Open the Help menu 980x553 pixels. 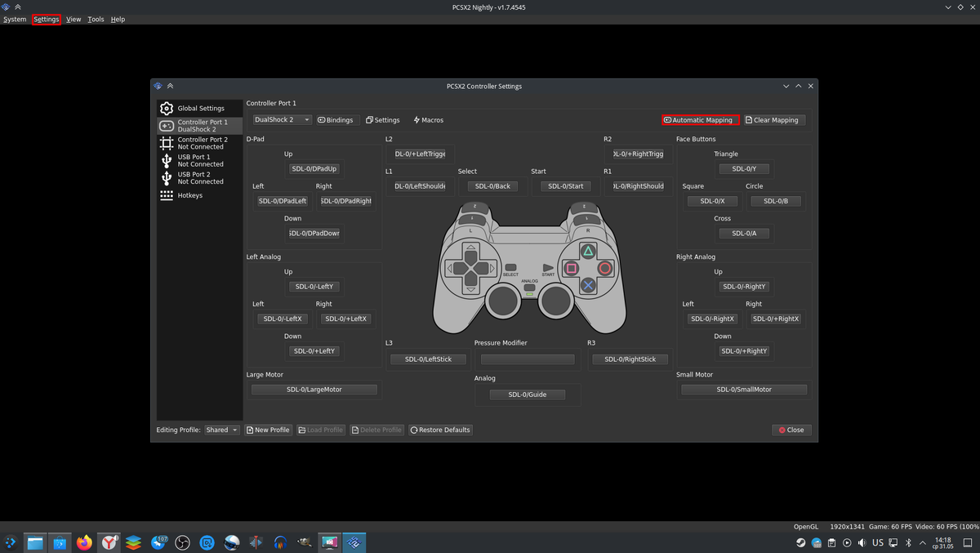point(118,19)
